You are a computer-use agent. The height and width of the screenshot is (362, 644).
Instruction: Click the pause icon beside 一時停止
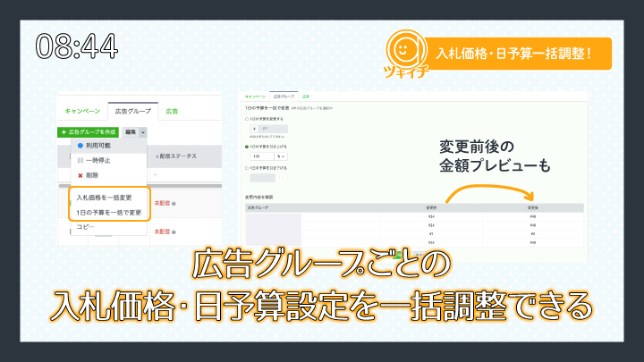pos(80,161)
